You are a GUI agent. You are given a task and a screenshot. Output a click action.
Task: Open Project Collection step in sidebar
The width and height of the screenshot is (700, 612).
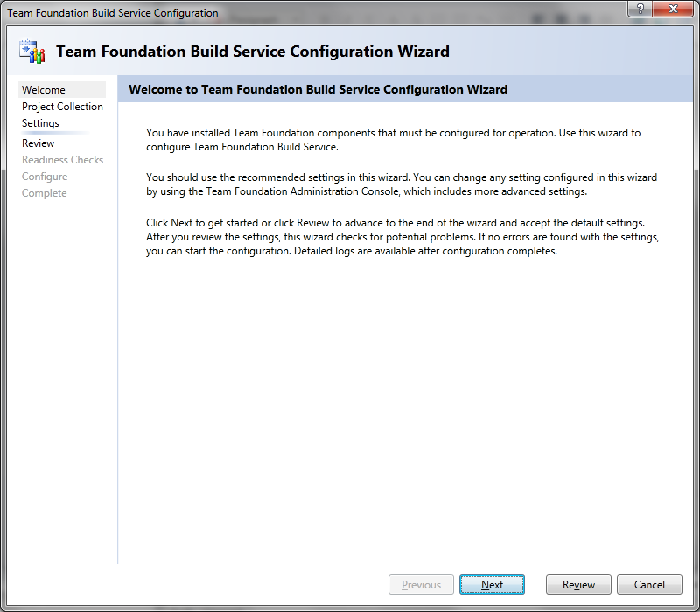pyautogui.click(x=62, y=107)
